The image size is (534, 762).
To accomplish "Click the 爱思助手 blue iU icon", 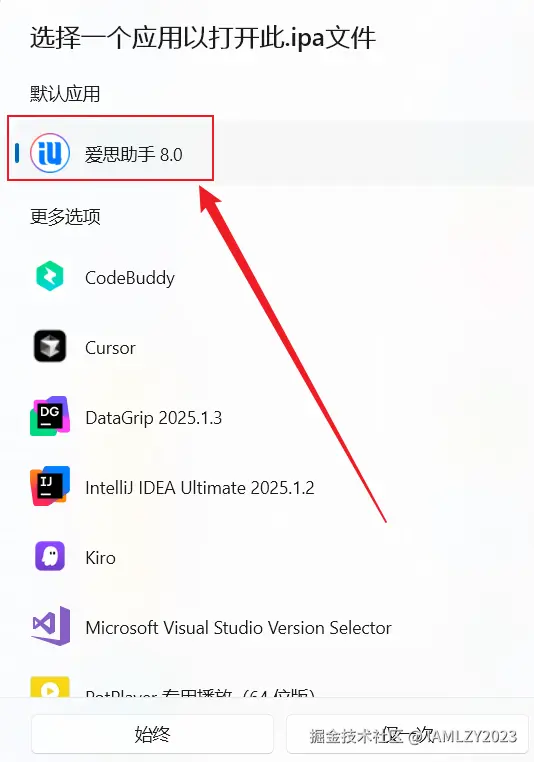I will coord(50,153).
